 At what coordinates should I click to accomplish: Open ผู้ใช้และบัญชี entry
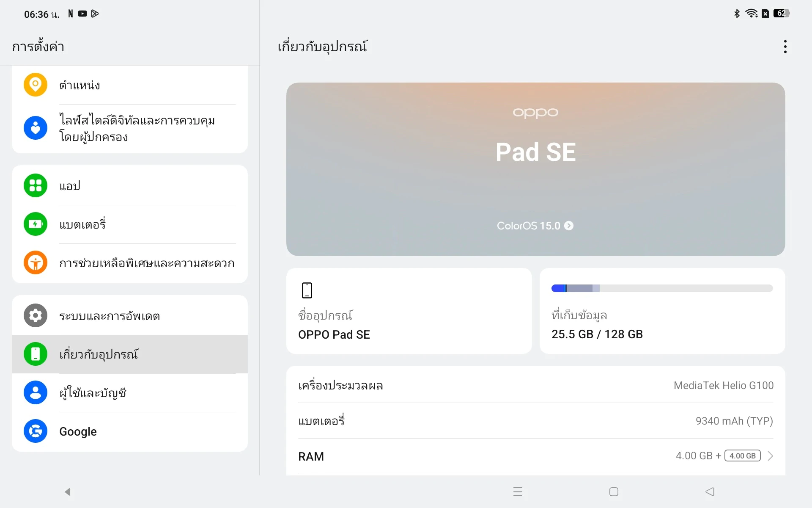tap(130, 392)
